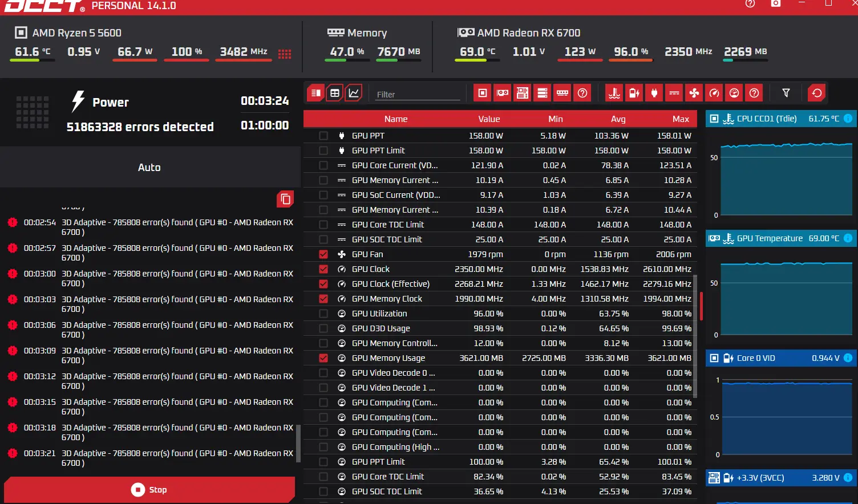Sort the table by the Min column
The width and height of the screenshot is (858, 504).
tap(556, 119)
